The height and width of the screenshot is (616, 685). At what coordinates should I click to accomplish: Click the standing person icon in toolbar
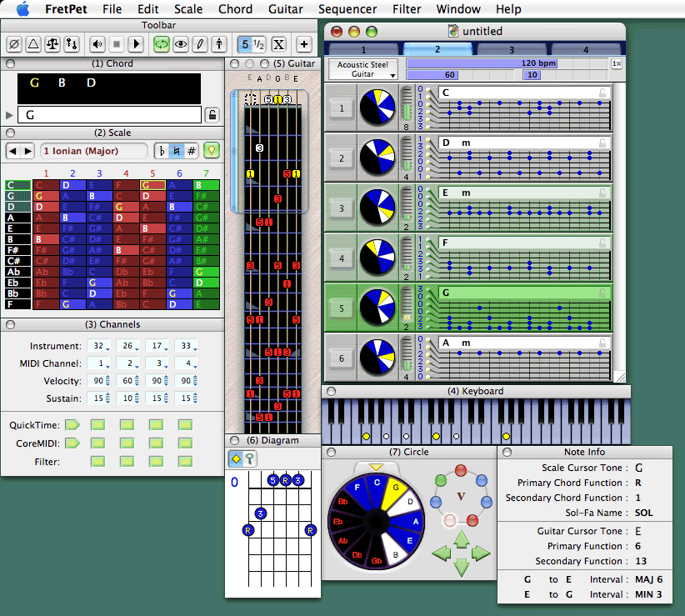219,44
